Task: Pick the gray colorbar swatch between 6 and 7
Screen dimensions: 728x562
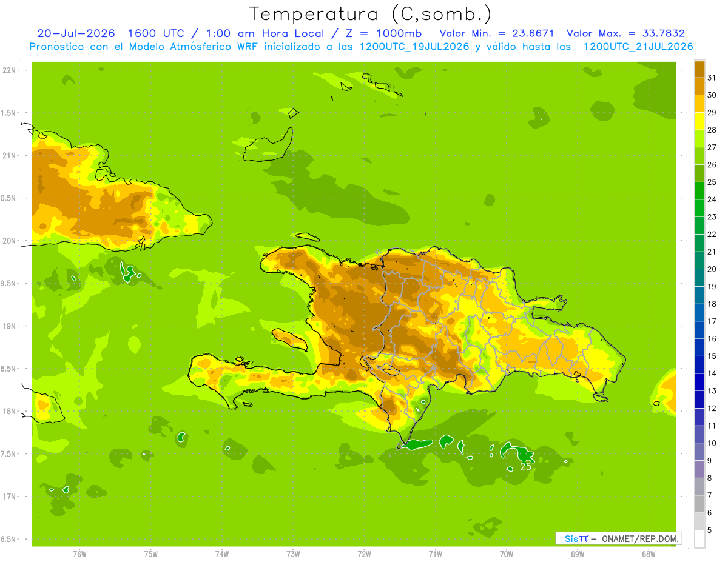Action: (700, 504)
